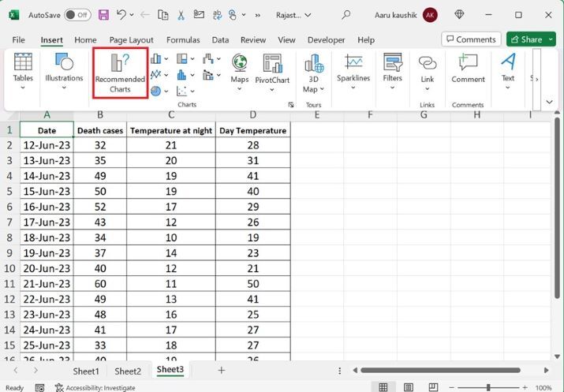Insert a combo chart

click(x=208, y=74)
